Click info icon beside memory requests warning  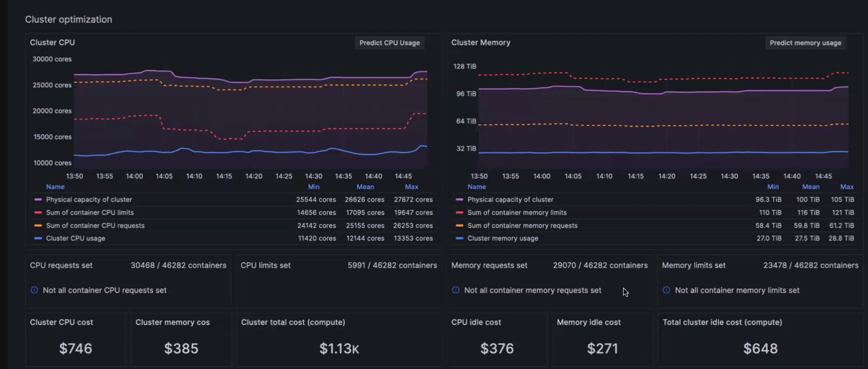click(x=456, y=290)
